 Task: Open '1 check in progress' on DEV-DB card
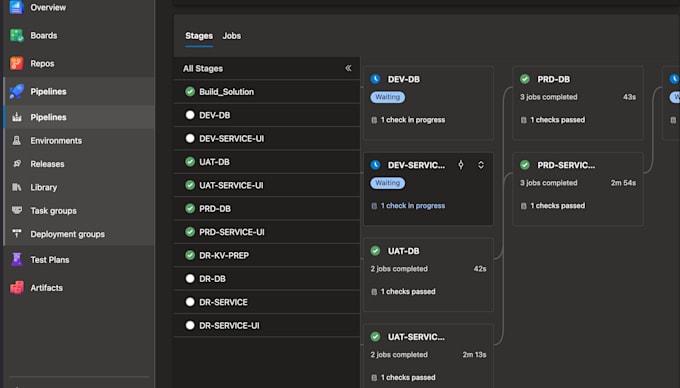[x=413, y=120]
